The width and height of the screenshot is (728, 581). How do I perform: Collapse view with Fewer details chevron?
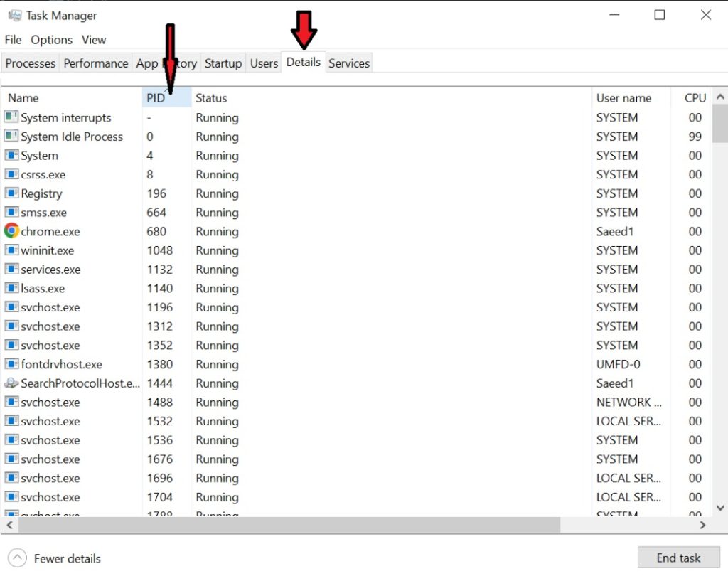click(18, 558)
